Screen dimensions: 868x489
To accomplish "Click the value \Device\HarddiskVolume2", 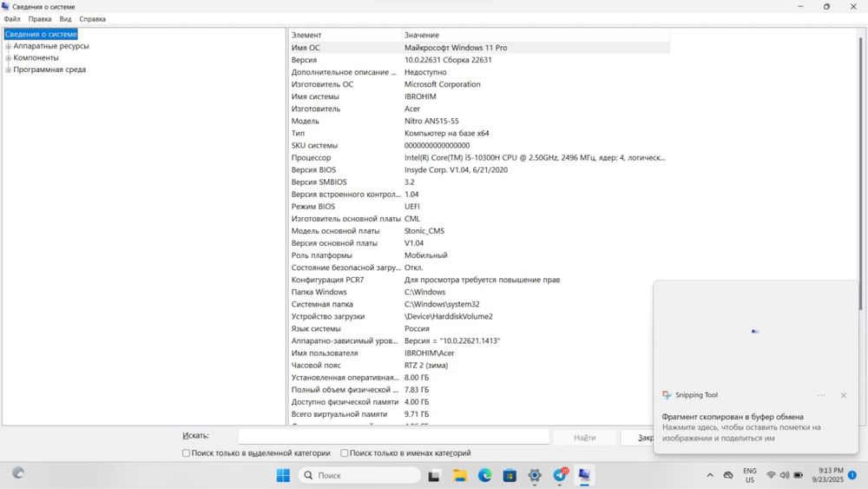I will [449, 317].
